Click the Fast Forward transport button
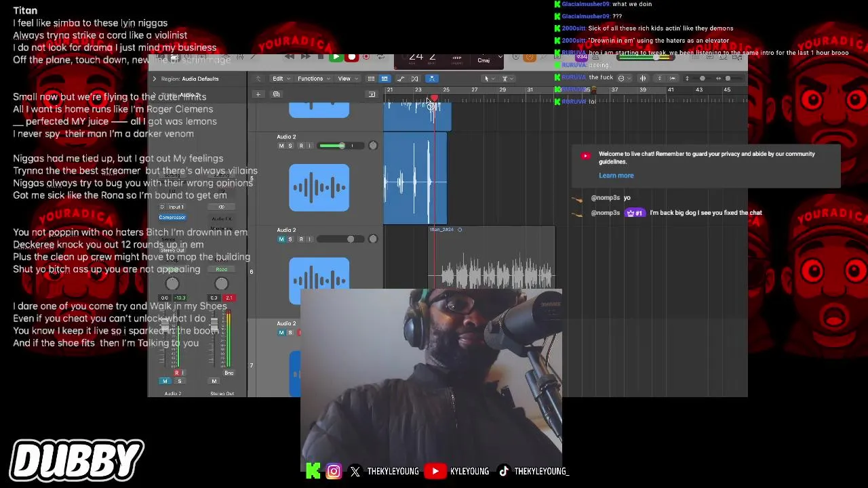868x488 pixels. [305, 58]
